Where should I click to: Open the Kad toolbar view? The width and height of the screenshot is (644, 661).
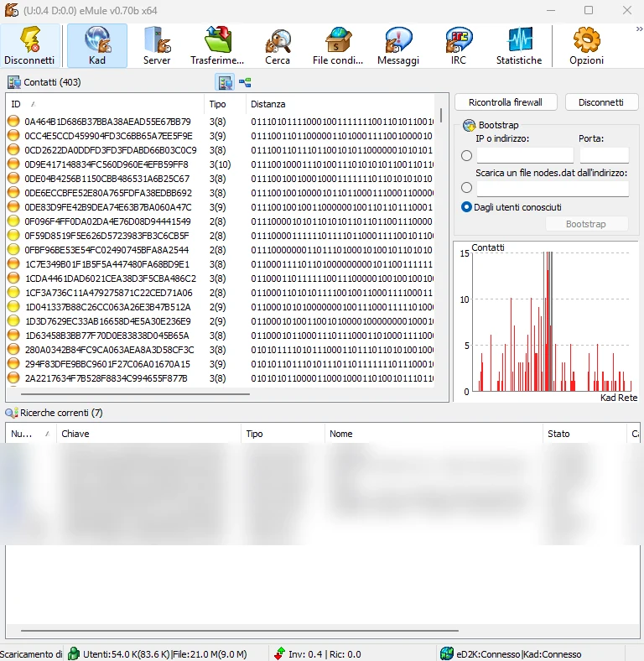coord(97,45)
